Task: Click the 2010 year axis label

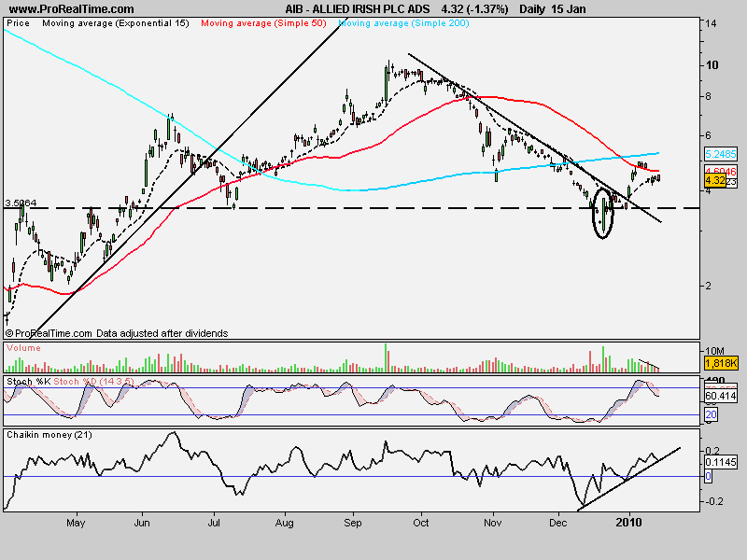Action: pyautogui.click(x=628, y=523)
